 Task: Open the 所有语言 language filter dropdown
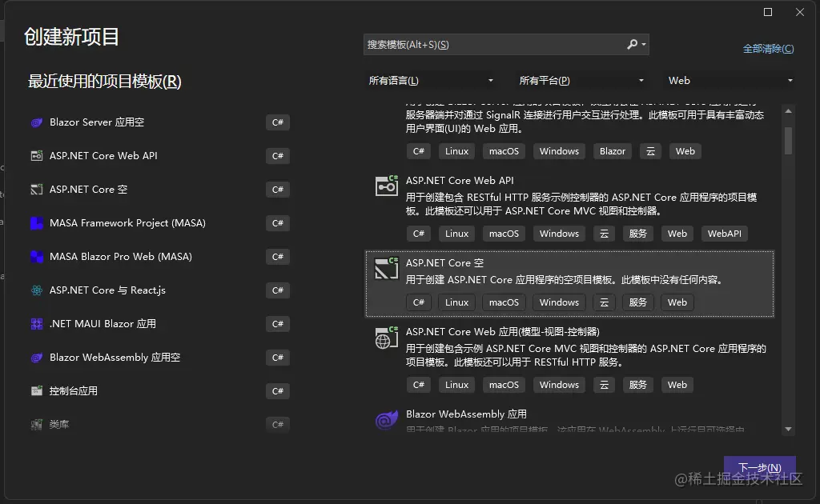pos(431,81)
